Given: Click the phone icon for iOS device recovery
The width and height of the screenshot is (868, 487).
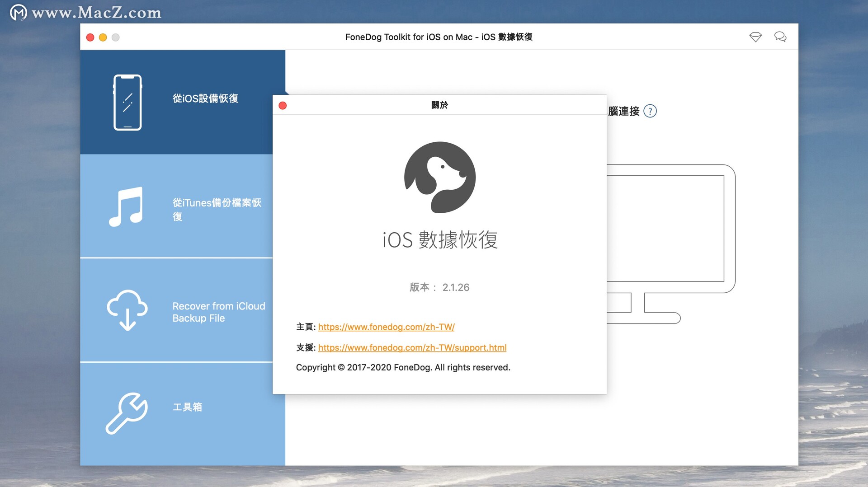Looking at the screenshot, I should 127,103.
